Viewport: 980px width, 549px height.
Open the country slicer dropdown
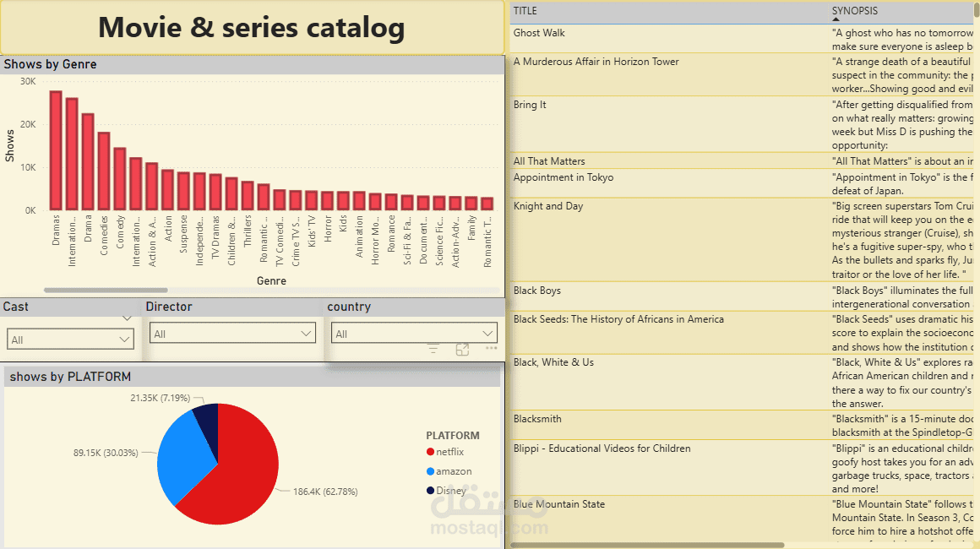pos(414,334)
